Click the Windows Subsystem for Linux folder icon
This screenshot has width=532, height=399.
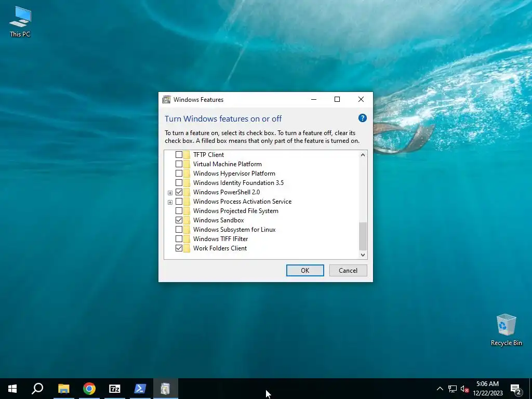(187, 230)
